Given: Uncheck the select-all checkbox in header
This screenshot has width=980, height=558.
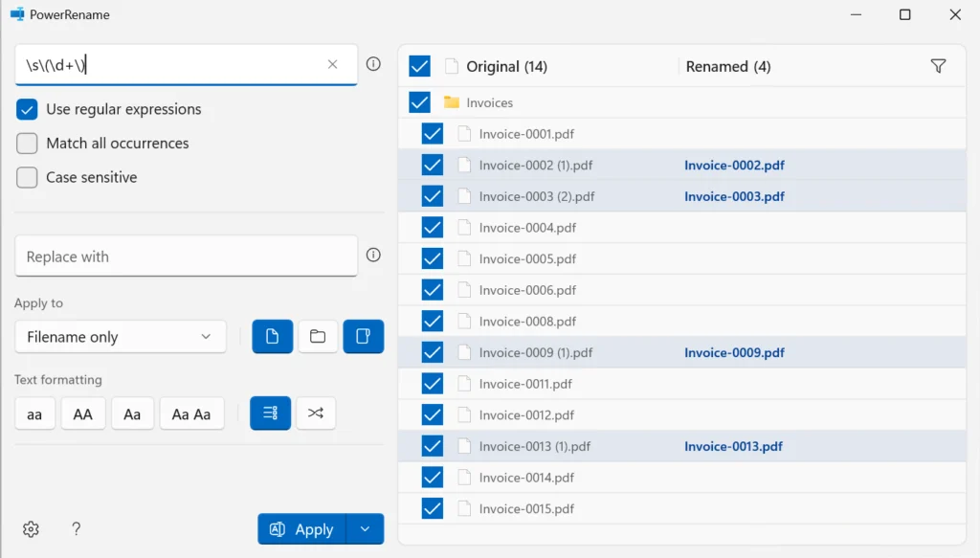Looking at the screenshot, I should point(419,66).
